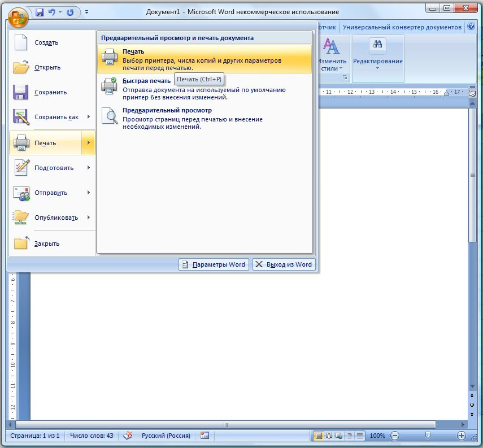The height and width of the screenshot is (448, 483).
Task: Click the Параметры Word button
Action: tap(214, 264)
